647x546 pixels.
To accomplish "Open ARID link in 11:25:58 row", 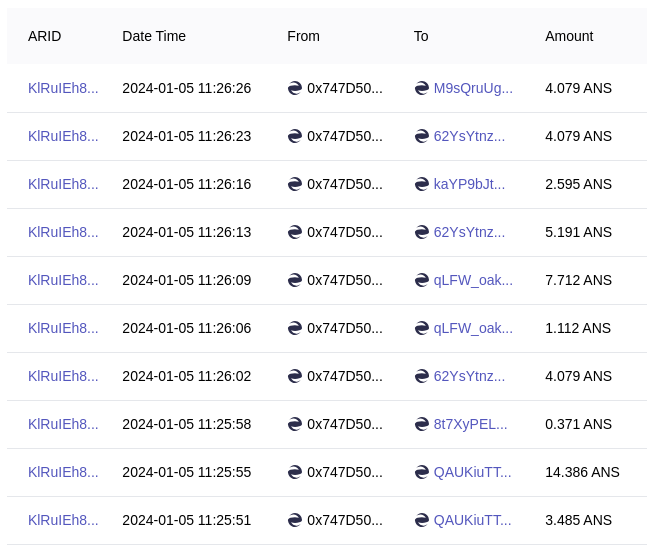I will (x=63, y=424).
